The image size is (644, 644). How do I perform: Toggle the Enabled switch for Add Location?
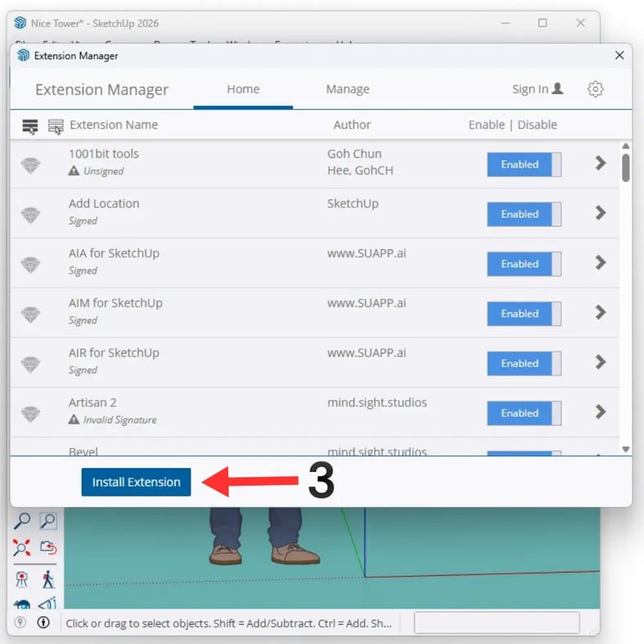524,214
